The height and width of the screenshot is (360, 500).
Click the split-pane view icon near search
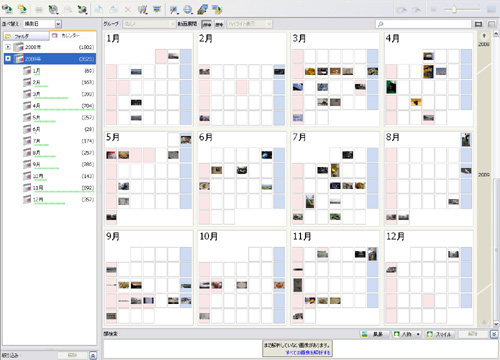click(491, 24)
